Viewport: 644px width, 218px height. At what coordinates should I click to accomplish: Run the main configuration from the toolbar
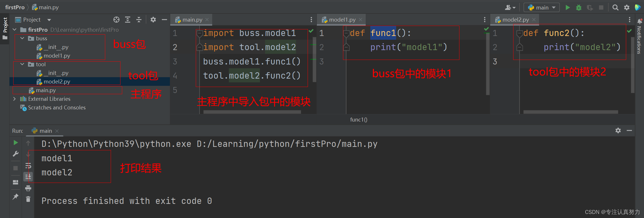pyautogui.click(x=568, y=7)
